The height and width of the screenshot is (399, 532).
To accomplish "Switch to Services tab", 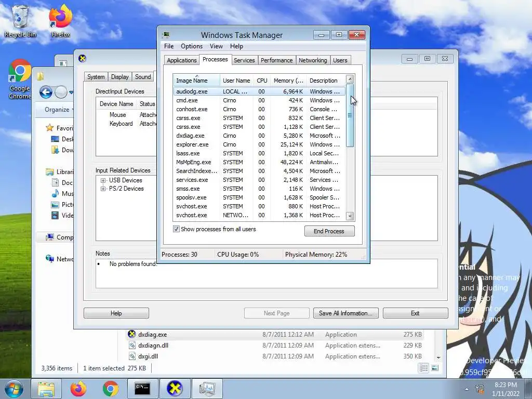I will click(x=244, y=60).
